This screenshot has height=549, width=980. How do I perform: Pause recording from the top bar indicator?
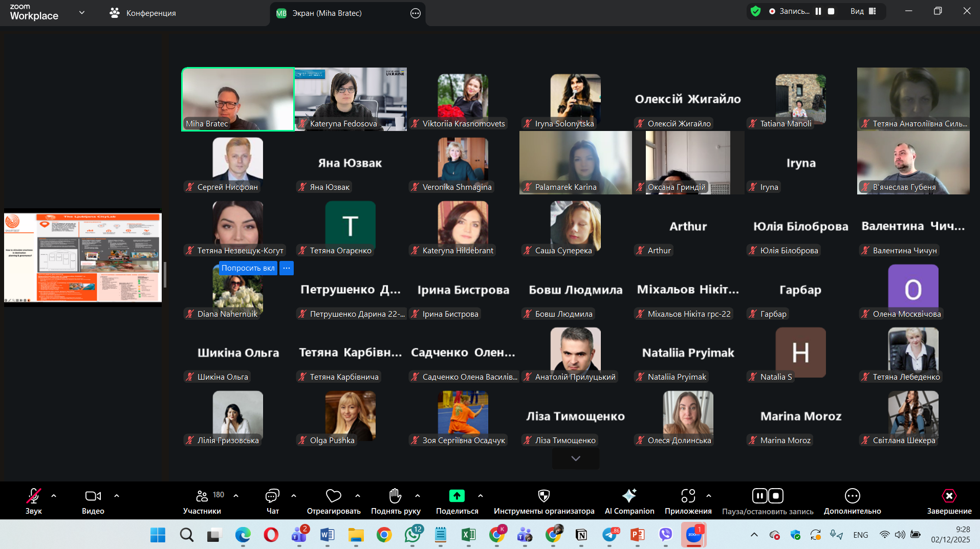tap(818, 11)
